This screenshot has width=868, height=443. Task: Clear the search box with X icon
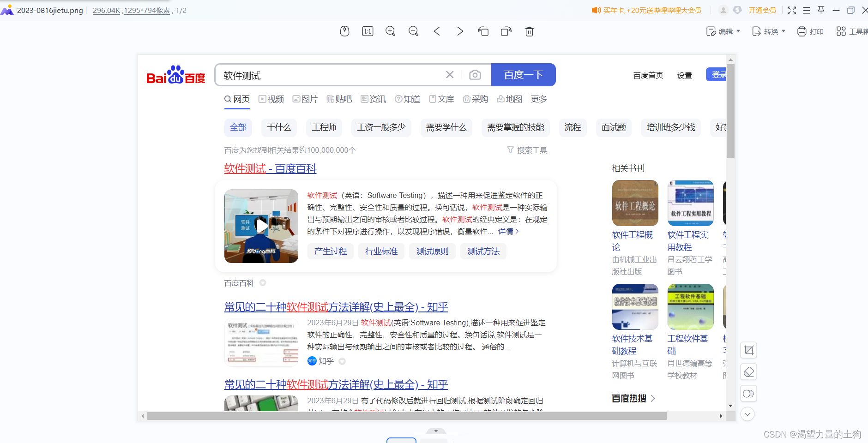(450, 75)
